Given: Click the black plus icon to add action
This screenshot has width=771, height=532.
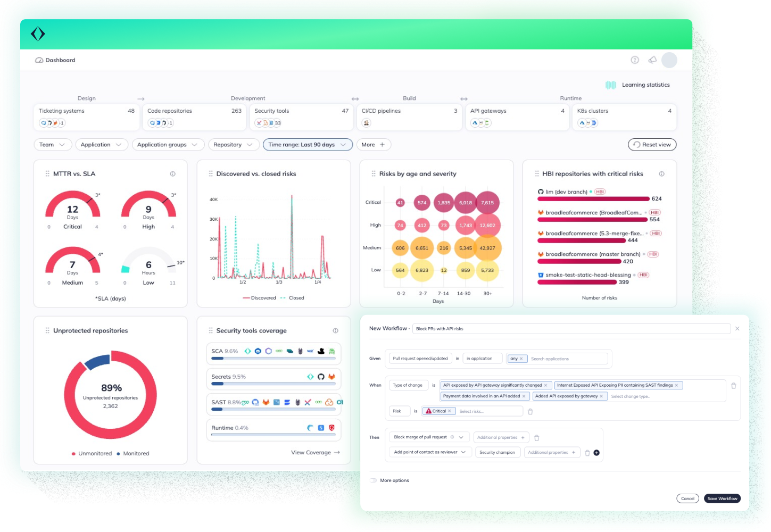Looking at the screenshot, I should [596, 453].
